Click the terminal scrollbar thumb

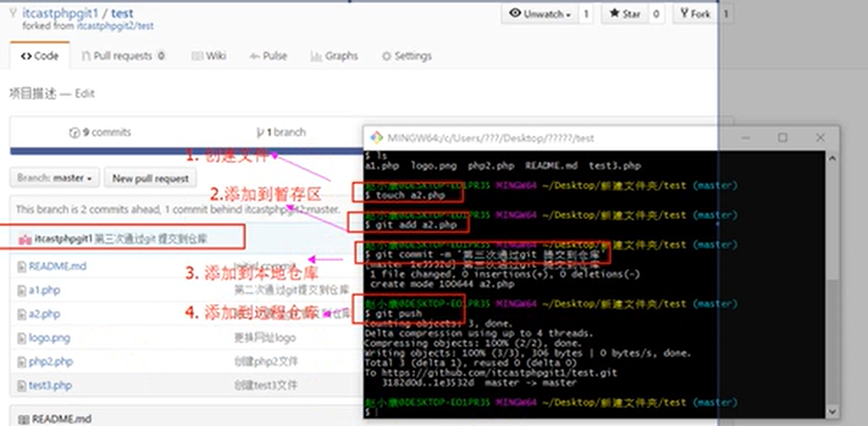pyautogui.click(x=832, y=341)
